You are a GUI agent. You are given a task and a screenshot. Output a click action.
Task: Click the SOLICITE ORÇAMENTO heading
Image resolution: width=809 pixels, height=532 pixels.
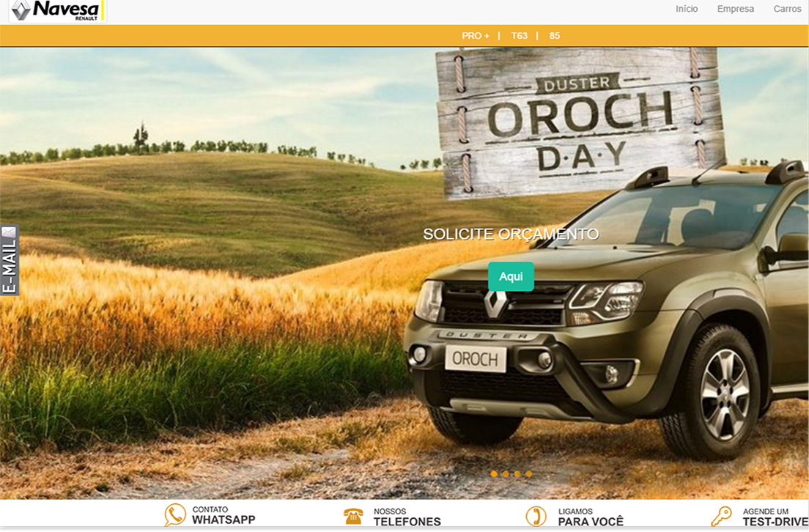click(511, 234)
